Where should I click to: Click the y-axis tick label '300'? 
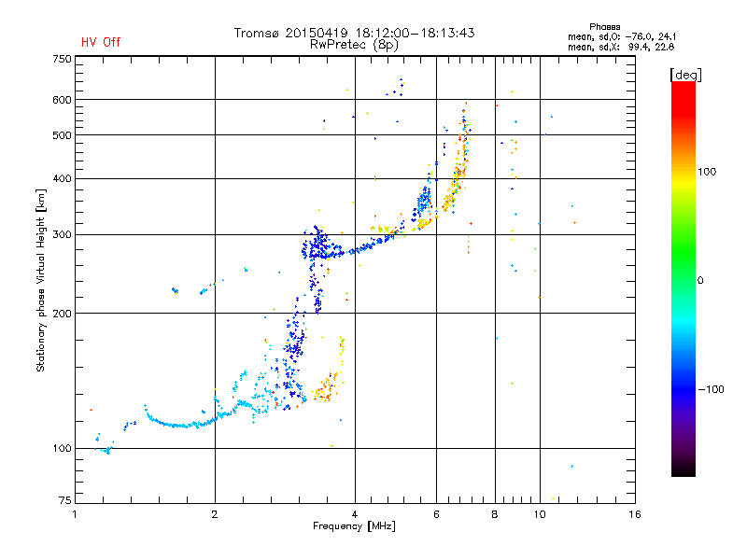62,234
